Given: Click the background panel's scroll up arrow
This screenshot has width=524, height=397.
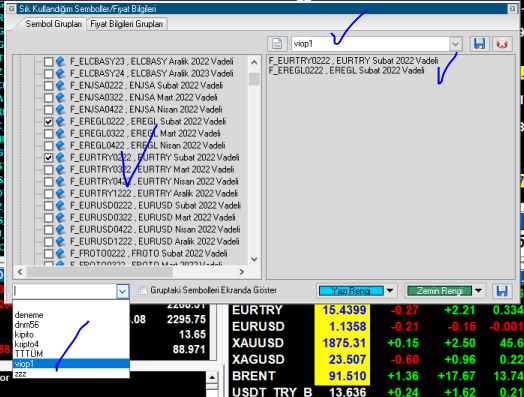Looking at the screenshot, I should [x=212, y=378].
